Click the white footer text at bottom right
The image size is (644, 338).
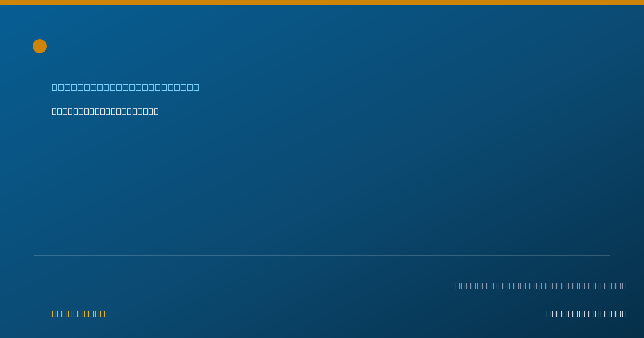tap(587, 313)
